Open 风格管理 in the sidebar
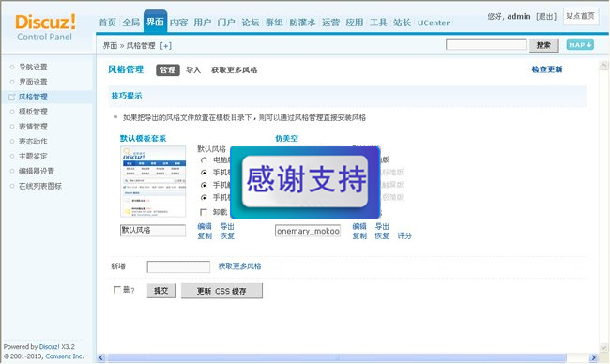 pyautogui.click(x=33, y=97)
